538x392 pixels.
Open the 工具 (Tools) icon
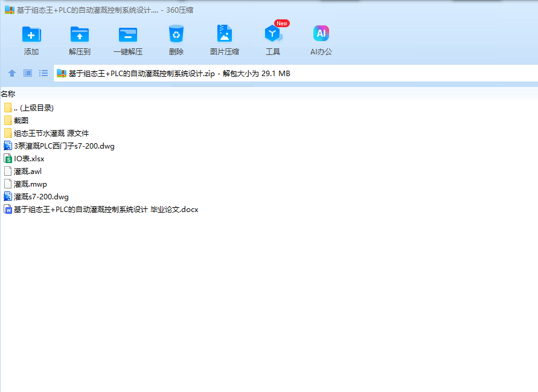pos(273,34)
